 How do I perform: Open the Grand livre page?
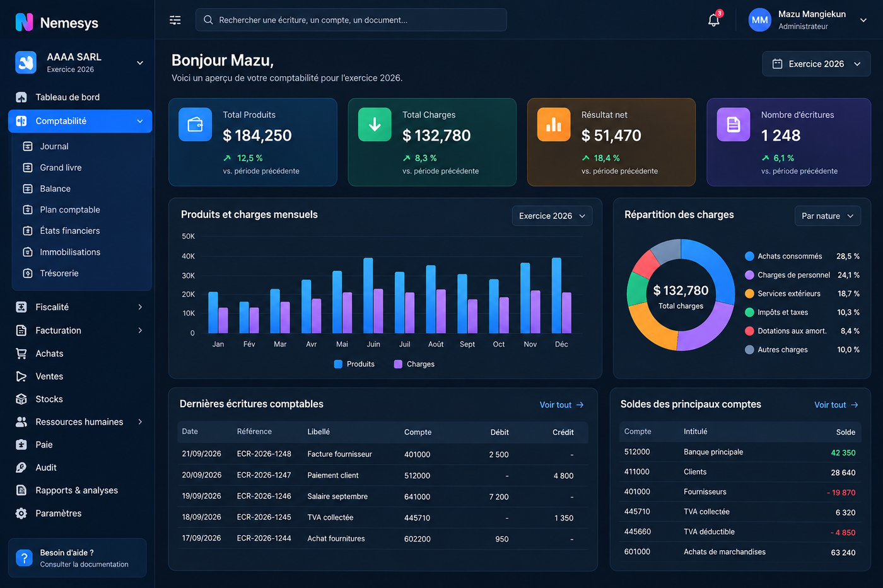61,168
